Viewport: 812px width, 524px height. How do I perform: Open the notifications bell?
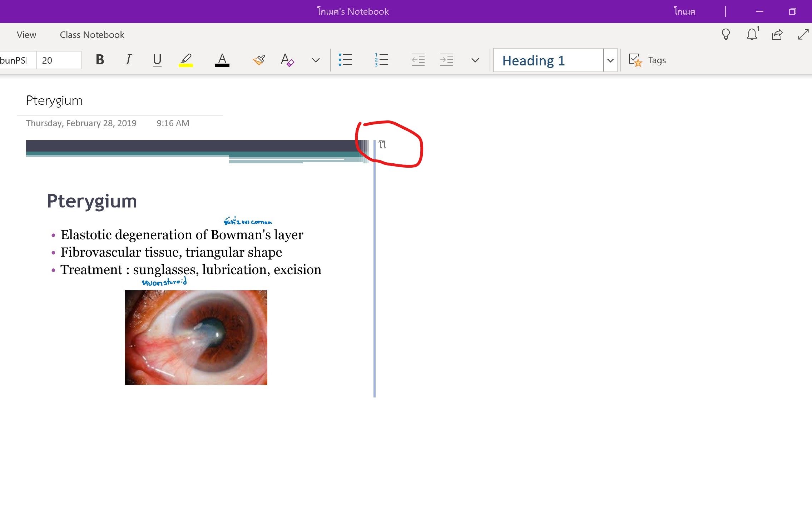pyautogui.click(x=752, y=34)
